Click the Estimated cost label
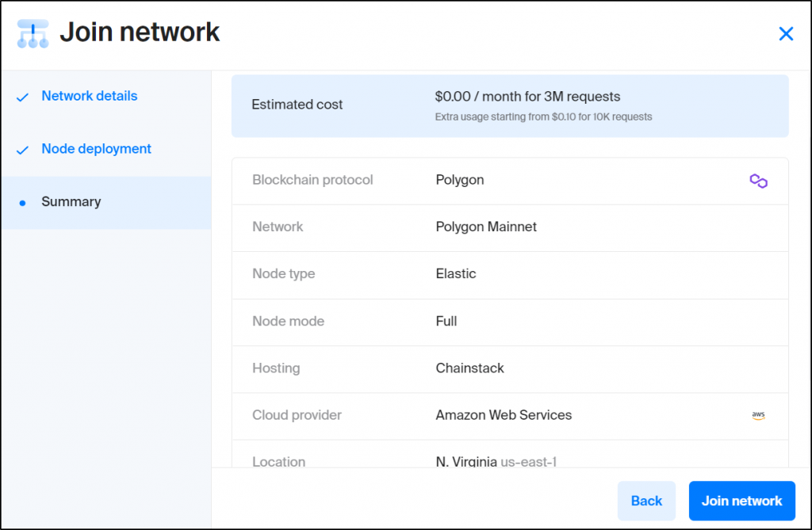Image resolution: width=812 pixels, height=530 pixels. pos(297,105)
